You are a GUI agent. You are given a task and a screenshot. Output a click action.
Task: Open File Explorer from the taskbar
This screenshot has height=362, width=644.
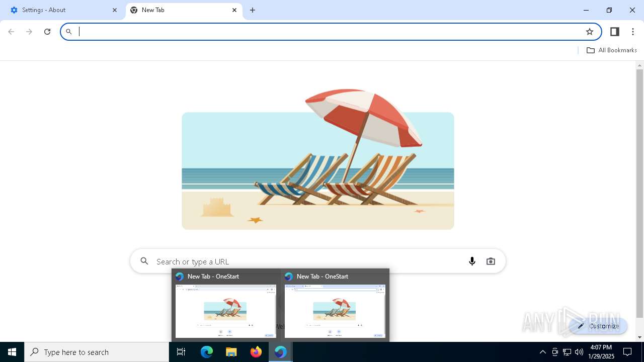(231, 352)
